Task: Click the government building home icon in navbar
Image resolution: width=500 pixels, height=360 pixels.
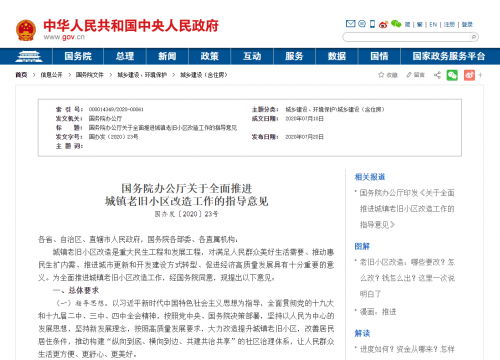Action: [x=29, y=56]
